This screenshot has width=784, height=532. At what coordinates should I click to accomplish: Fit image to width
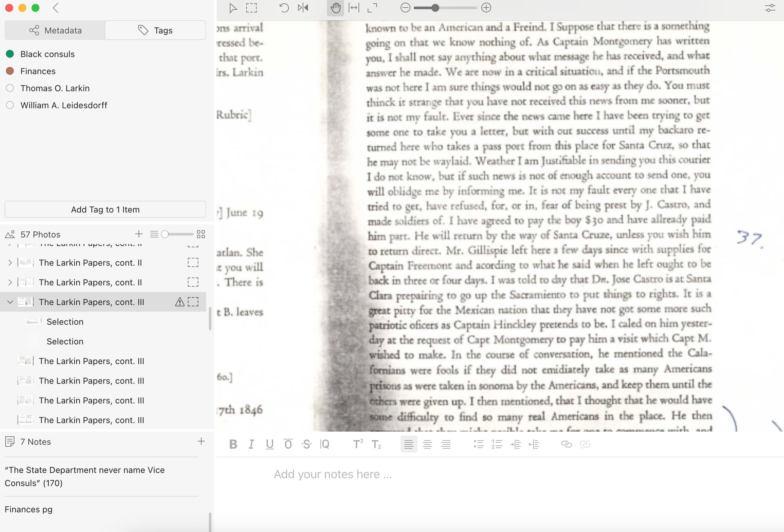coord(354,8)
